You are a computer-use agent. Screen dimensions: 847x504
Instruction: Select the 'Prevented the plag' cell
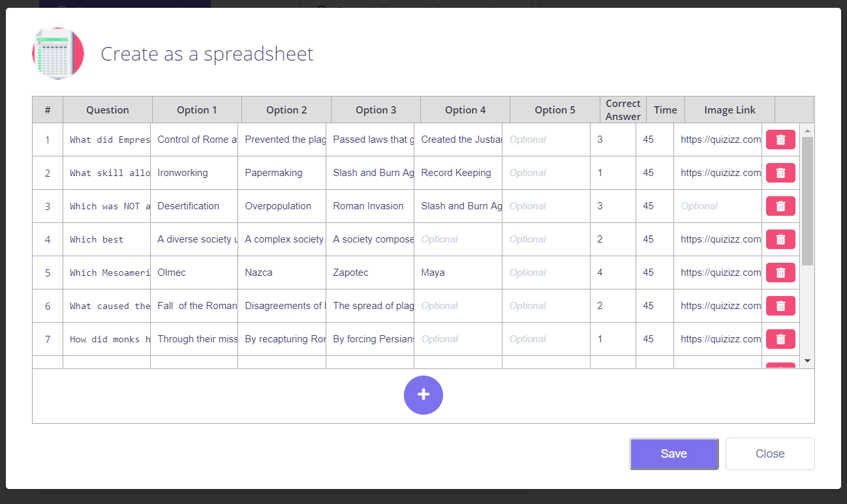pos(282,140)
